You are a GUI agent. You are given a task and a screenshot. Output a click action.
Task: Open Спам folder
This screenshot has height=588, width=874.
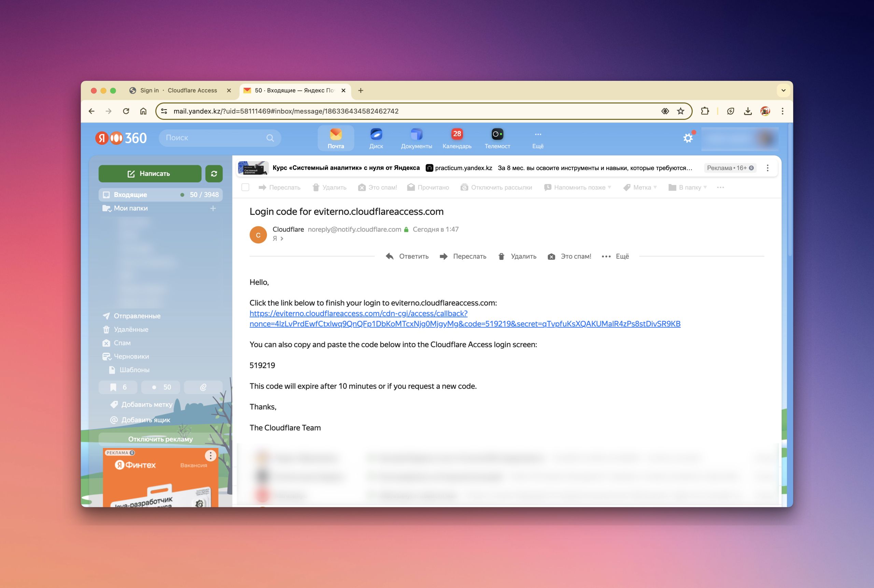click(122, 343)
